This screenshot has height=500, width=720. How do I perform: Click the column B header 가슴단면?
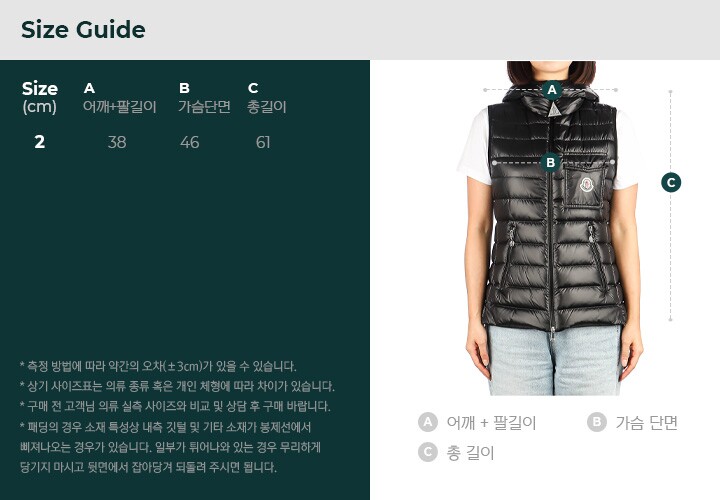[x=204, y=97]
